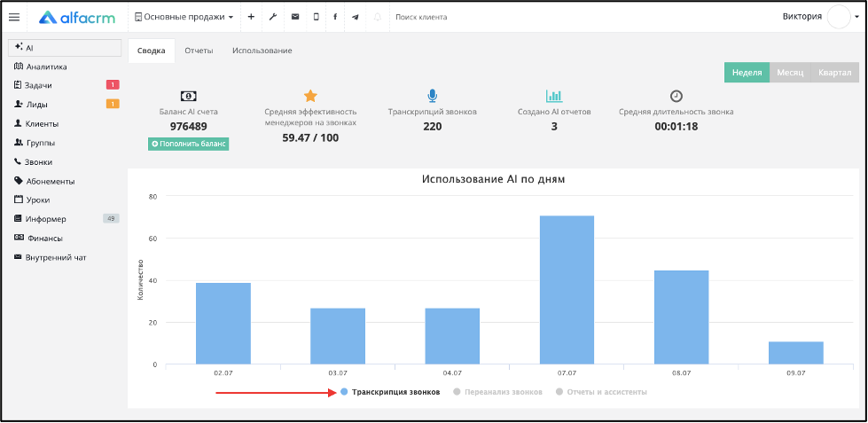Click the 04.07 chart bar
The width and height of the screenshot is (868, 423).
click(x=452, y=336)
